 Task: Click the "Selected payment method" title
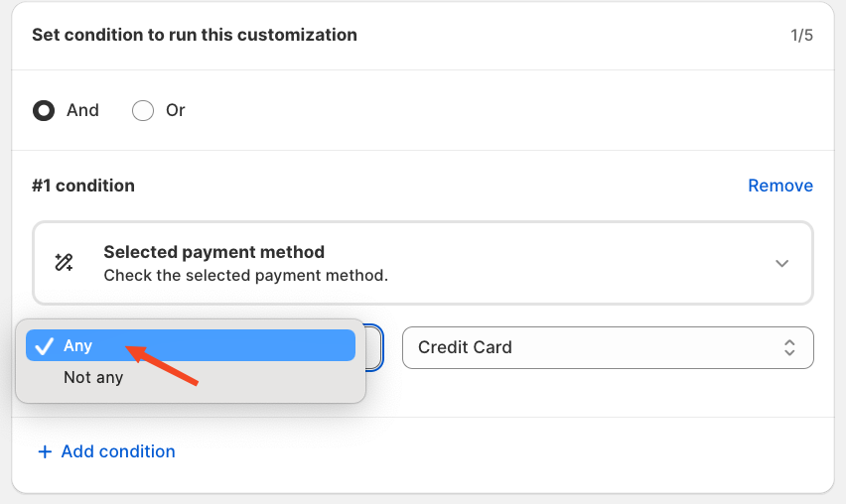click(x=213, y=252)
